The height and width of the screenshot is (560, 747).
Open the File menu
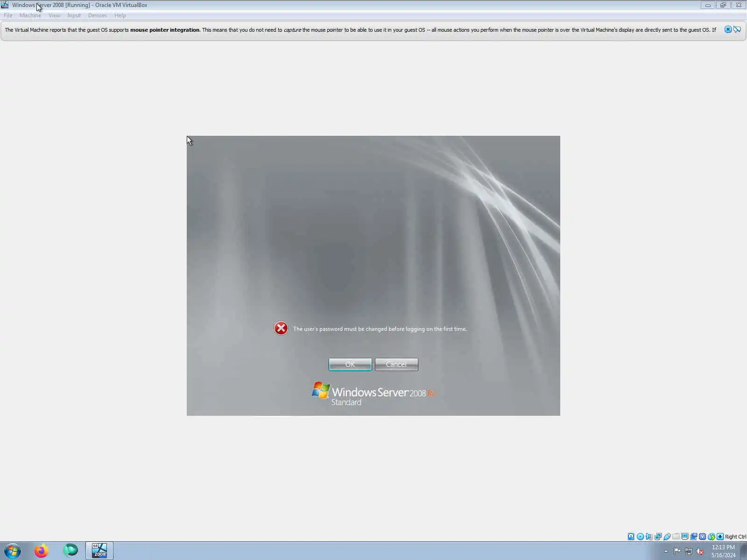[8, 15]
